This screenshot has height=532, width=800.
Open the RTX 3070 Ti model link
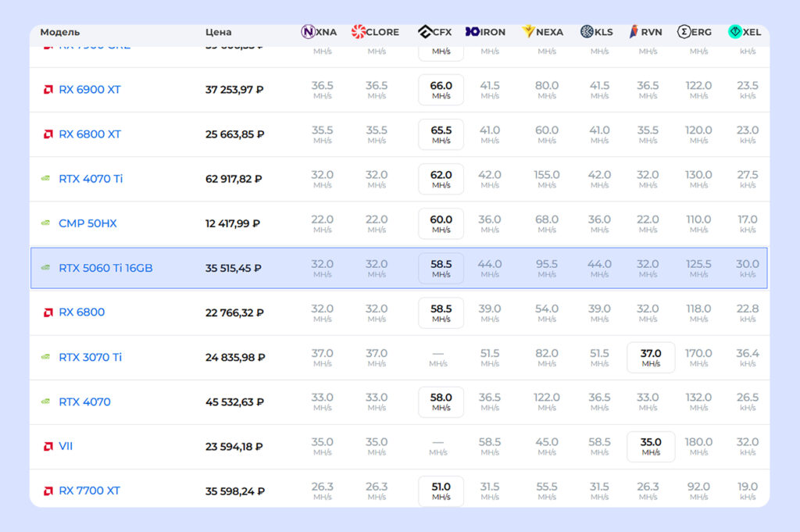tap(91, 357)
